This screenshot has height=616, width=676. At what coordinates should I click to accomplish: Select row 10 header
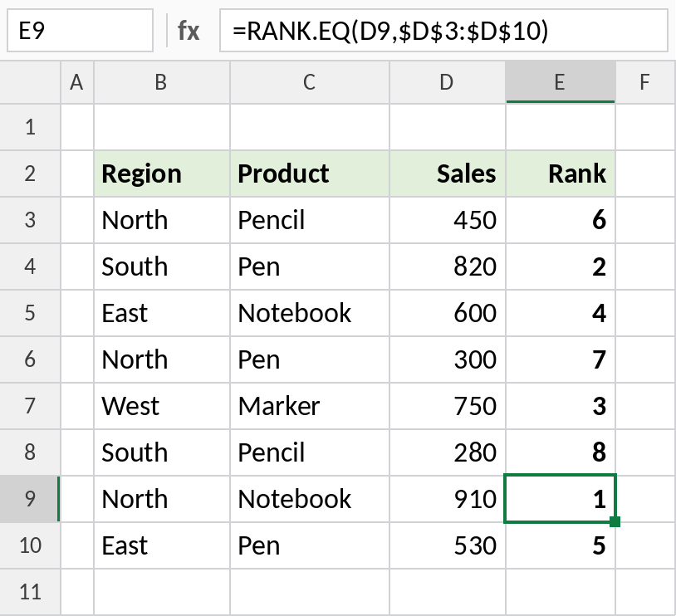(x=30, y=545)
